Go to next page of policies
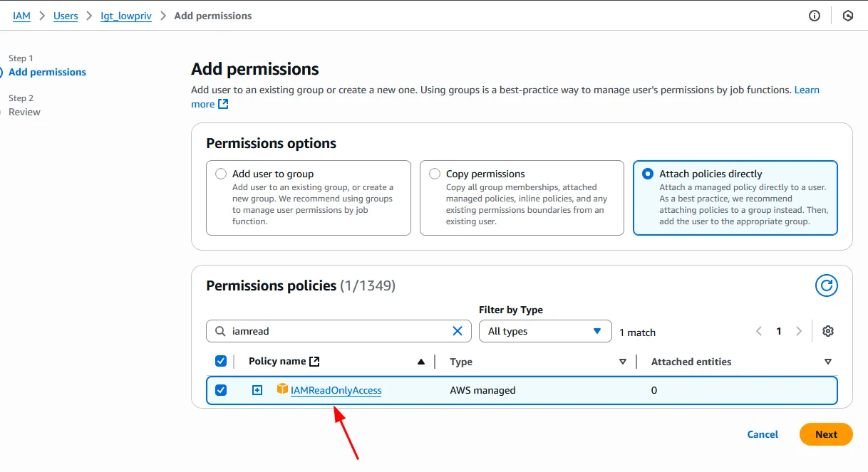The height and width of the screenshot is (472, 868). pos(799,331)
